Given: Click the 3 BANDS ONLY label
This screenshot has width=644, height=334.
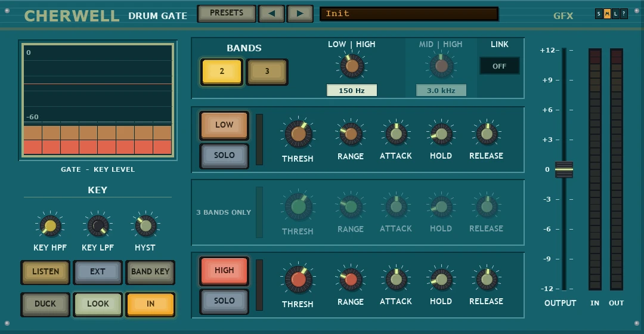Looking at the screenshot, I should click(x=224, y=212).
